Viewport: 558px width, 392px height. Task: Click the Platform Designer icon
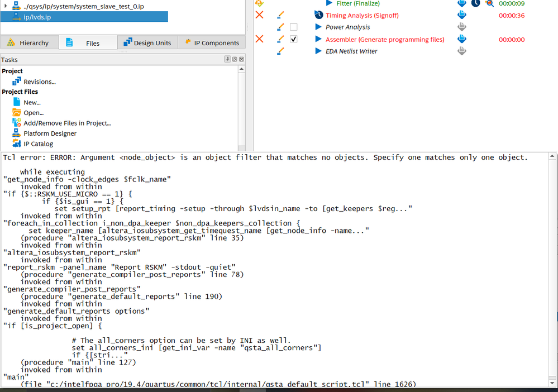pyautogui.click(x=16, y=133)
